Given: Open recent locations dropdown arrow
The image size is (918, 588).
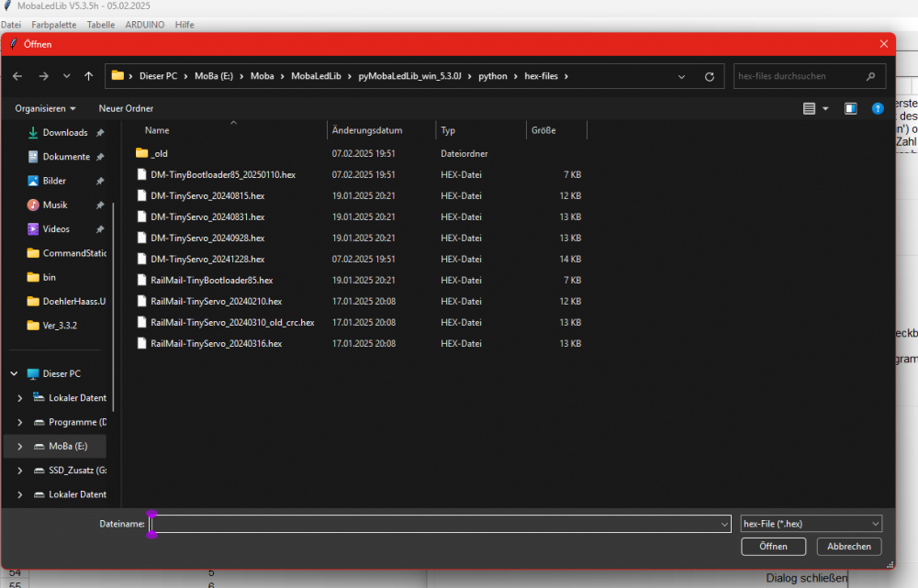Looking at the screenshot, I should click(x=67, y=76).
